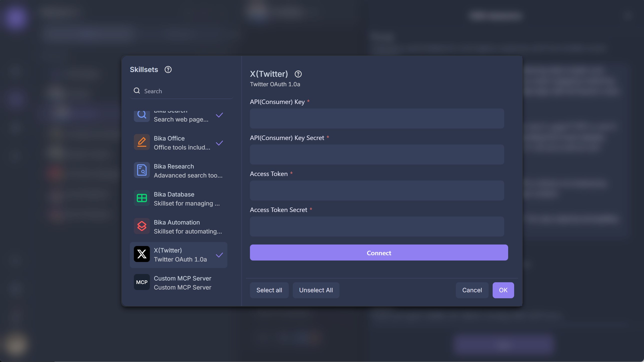This screenshot has height=362, width=644.
Task: Click the 'Skillset for managing ...' description text
Action: tap(187, 203)
